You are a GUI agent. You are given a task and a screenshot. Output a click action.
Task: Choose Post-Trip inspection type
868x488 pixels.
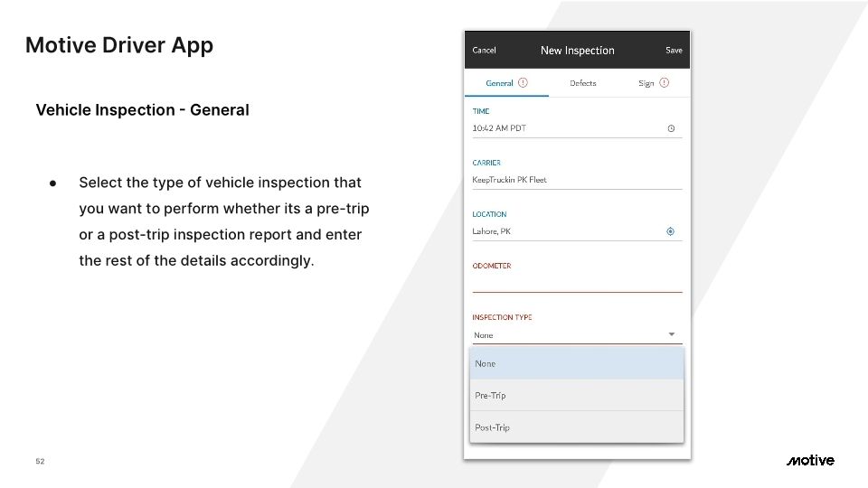click(x=577, y=427)
